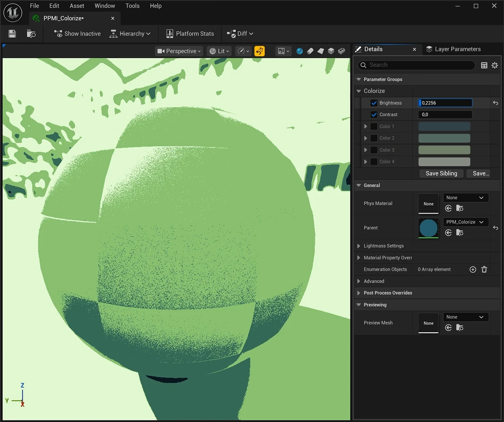Save the material instance asset
The width and height of the screenshot is (504, 422).
tap(12, 34)
